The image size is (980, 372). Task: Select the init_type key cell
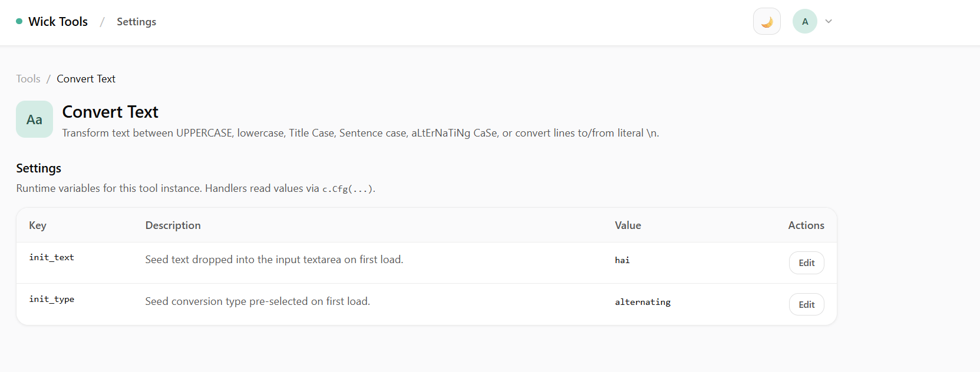[x=51, y=300]
